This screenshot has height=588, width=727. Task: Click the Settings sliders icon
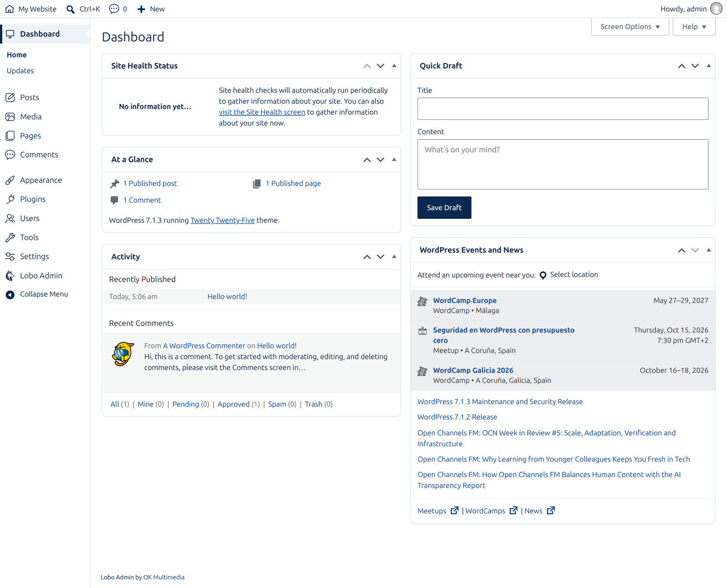click(x=10, y=257)
